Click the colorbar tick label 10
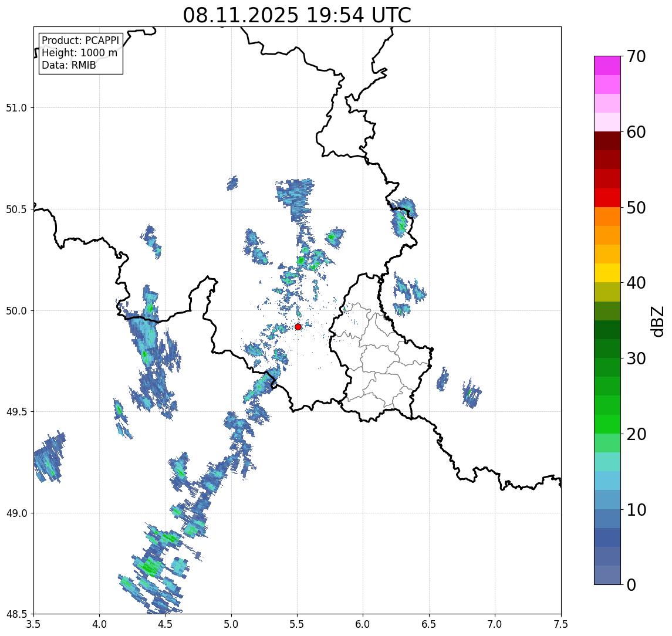The width and height of the screenshot is (672, 636). click(x=636, y=510)
